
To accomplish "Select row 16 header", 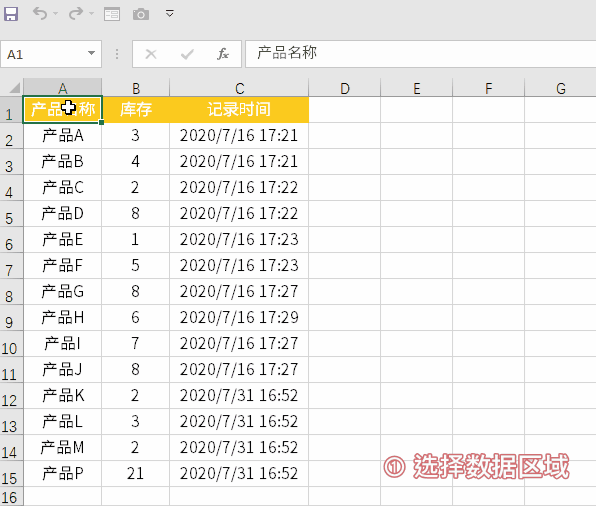I will (x=11, y=496).
